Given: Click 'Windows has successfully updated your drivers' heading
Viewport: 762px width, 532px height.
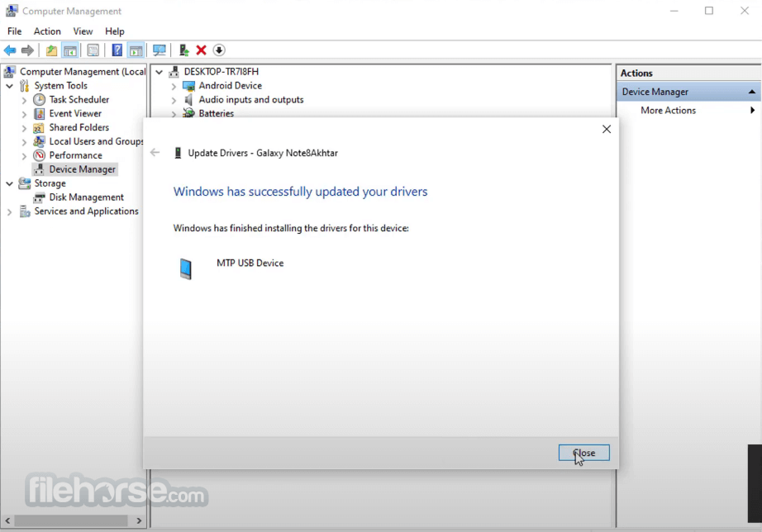Looking at the screenshot, I should click(x=300, y=192).
